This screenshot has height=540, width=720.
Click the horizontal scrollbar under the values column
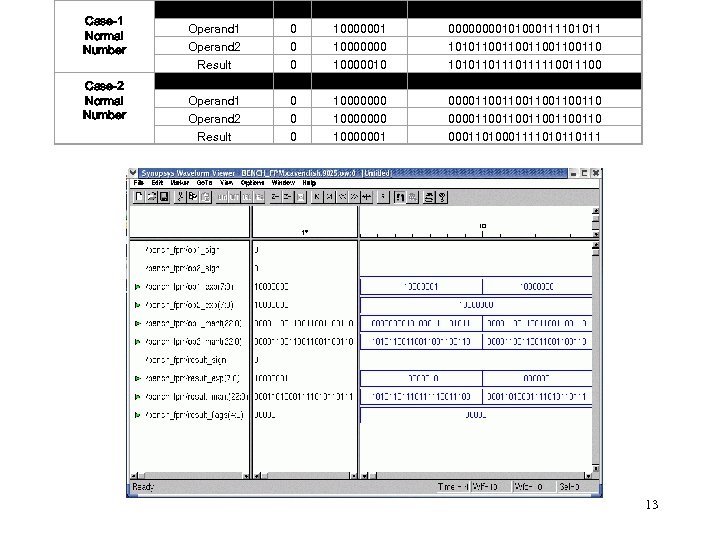point(305,476)
